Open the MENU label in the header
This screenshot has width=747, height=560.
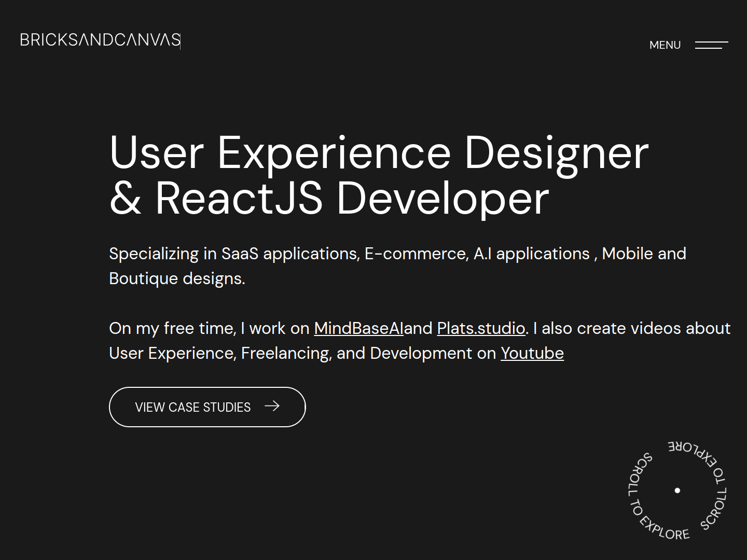[x=665, y=45]
